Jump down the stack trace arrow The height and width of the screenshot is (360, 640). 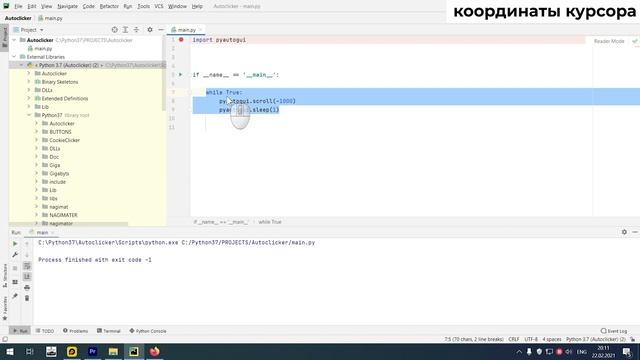coord(27,255)
